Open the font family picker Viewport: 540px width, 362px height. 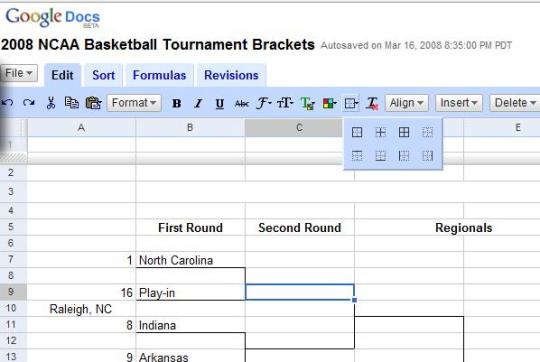click(263, 103)
